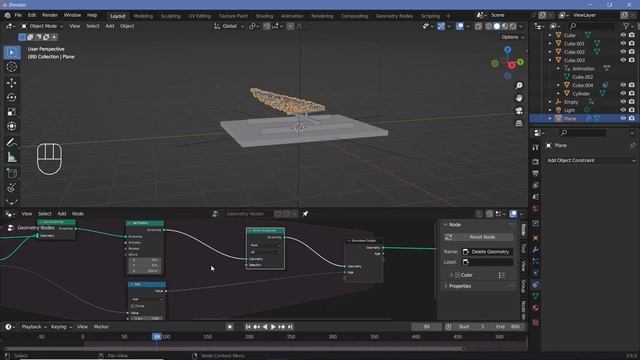The width and height of the screenshot is (640, 360).
Task: Open the Playback dropdown in timeline
Action: pyautogui.click(x=33, y=327)
